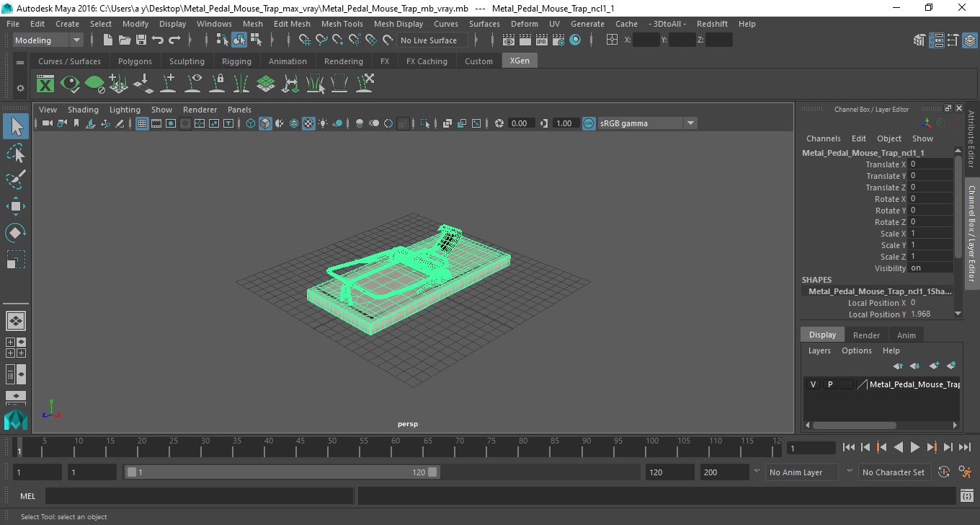Click the MEL command language button
The image size is (980, 525).
(27, 496)
